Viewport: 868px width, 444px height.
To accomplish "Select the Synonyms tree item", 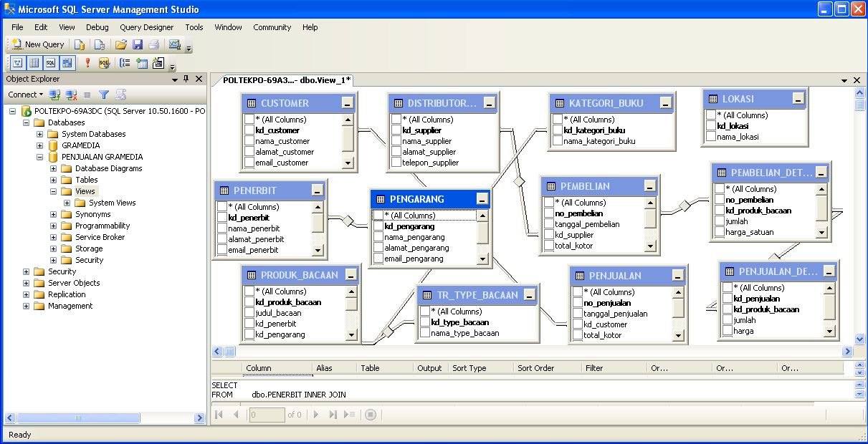I will (x=93, y=214).
